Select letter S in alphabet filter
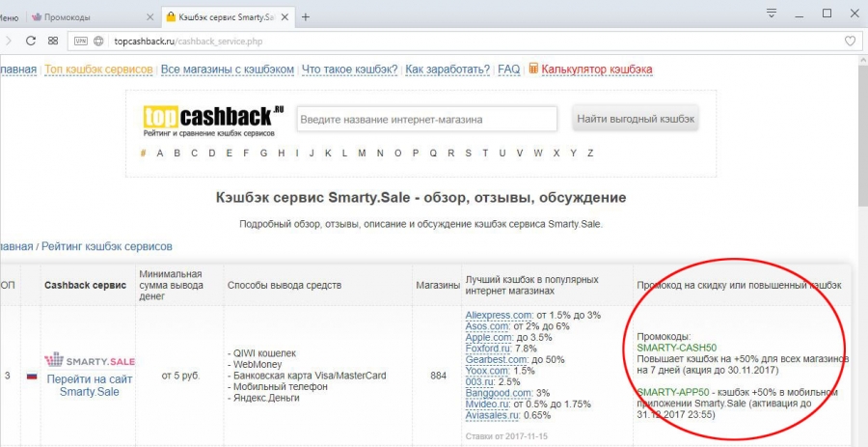This screenshot has height=447, width=868. tap(469, 154)
